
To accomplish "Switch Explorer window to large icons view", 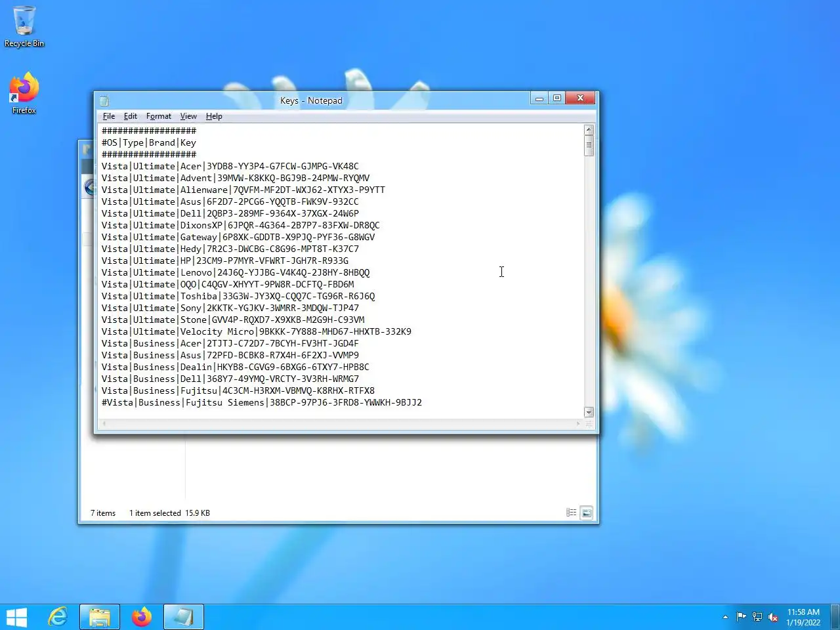I will [x=587, y=513].
